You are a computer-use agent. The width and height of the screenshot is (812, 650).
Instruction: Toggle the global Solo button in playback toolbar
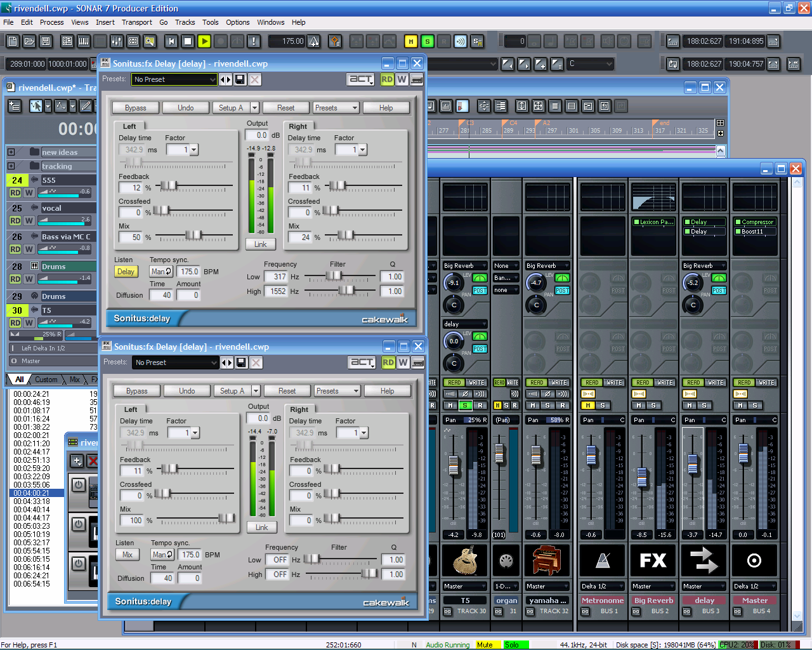(x=428, y=41)
